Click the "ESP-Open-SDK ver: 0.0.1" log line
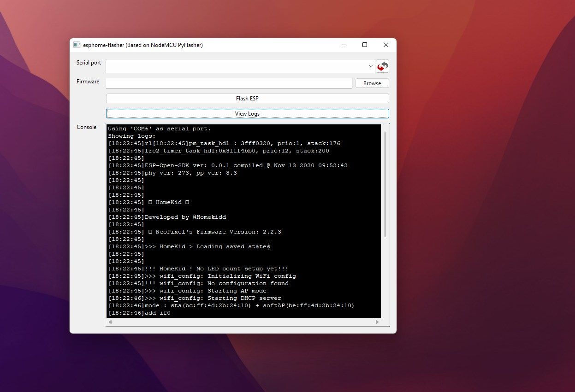 [x=228, y=165]
